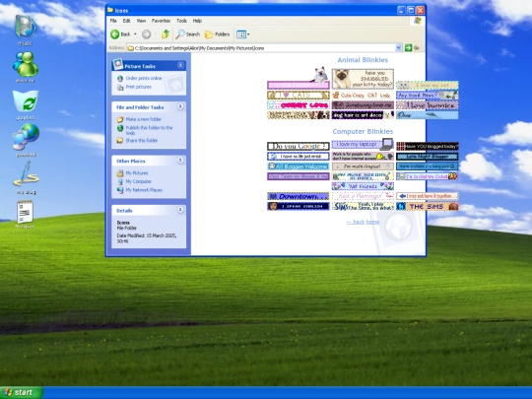532x399 pixels.
Task: Toggle the Folders pane button
Action: coord(217,34)
